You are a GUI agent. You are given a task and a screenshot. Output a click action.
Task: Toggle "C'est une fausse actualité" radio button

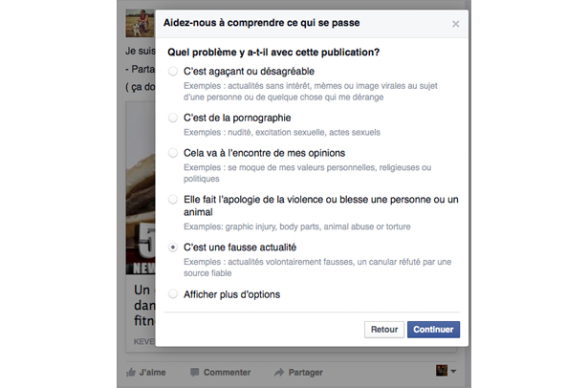click(x=173, y=248)
